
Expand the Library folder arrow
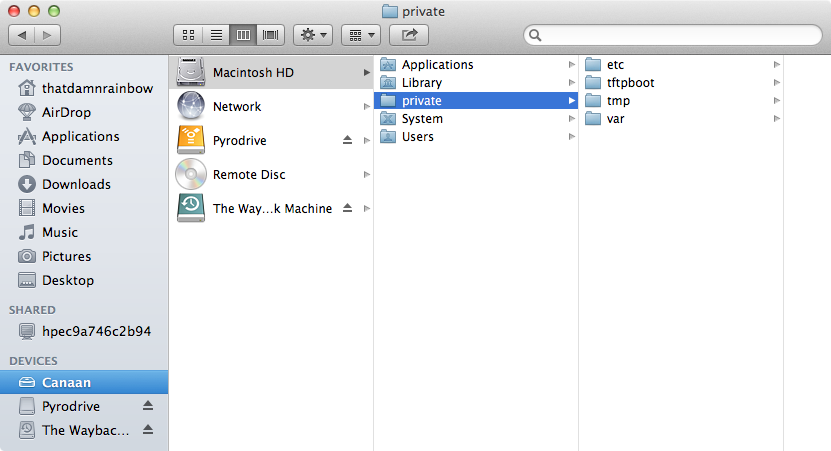point(571,83)
